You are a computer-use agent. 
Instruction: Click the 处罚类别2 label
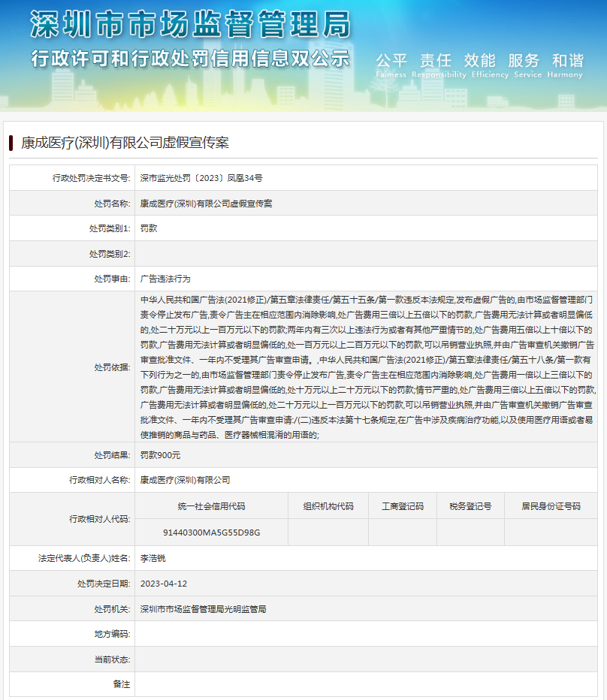point(110,254)
